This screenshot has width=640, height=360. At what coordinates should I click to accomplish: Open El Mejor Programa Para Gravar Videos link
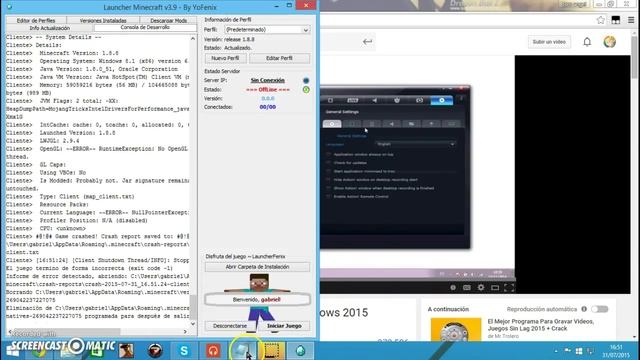pos(541,325)
